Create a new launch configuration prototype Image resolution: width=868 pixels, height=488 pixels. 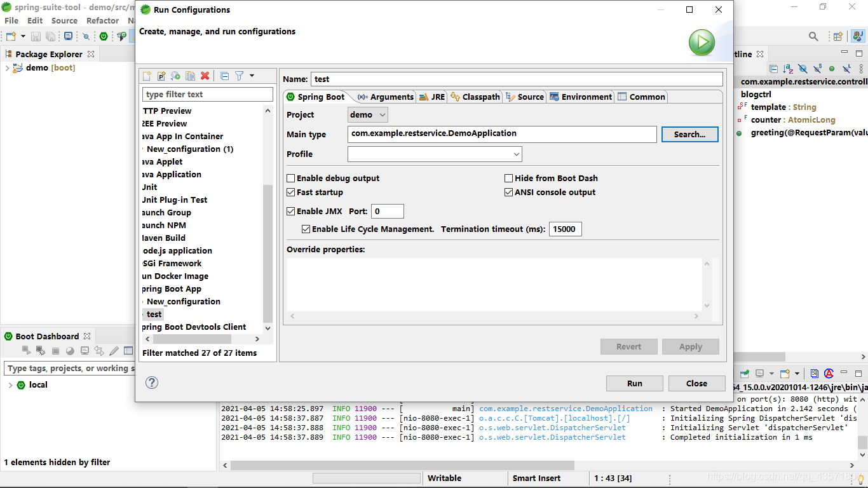pos(161,76)
